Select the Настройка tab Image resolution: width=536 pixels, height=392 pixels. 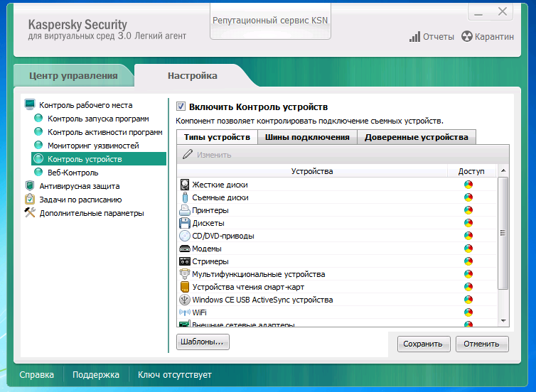(192, 75)
